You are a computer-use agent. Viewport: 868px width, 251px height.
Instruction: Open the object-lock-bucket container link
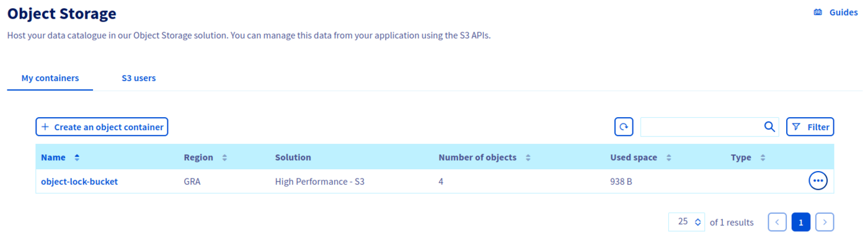[79, 182]
